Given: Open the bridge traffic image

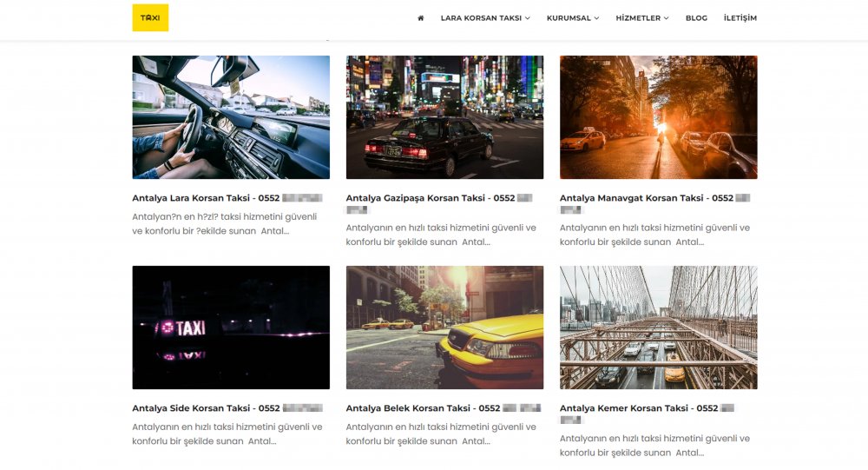Looking at the screenshot, I should point(658,328).
